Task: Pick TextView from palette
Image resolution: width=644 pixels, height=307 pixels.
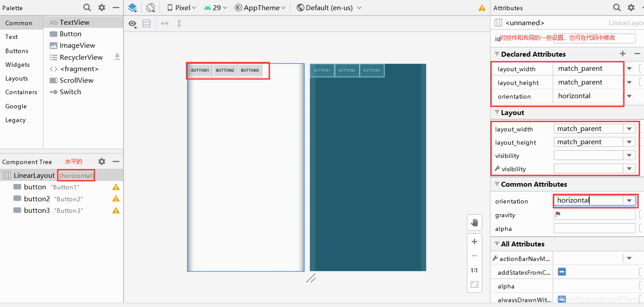Action: (x=83, y=22)
